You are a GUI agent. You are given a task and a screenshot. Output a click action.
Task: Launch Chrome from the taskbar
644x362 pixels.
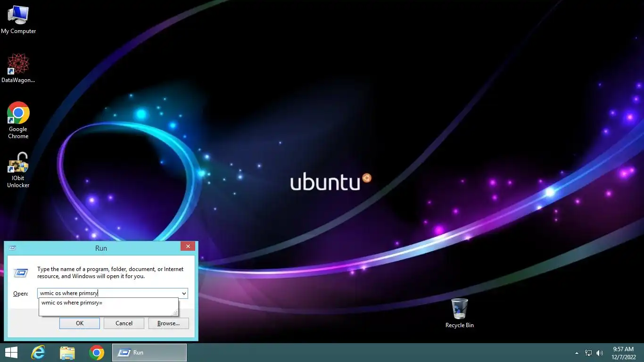tap(97, 353)
